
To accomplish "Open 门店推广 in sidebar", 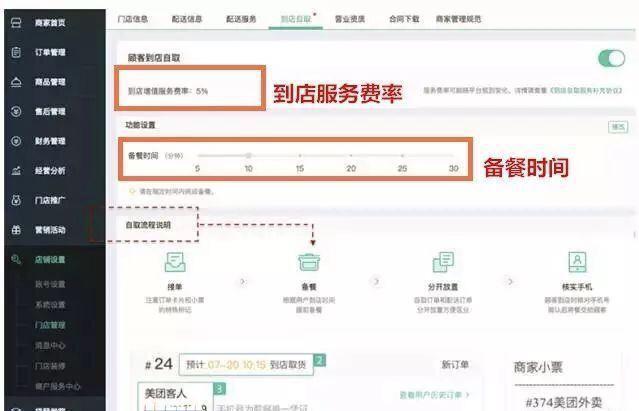I will [50, 200].
